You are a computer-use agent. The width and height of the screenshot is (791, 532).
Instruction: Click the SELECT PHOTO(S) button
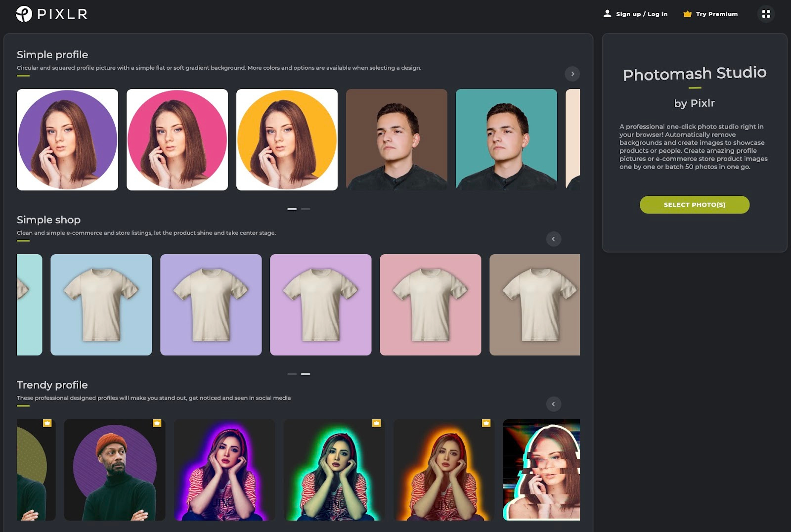pyautogui.click(x=695, y=205)
